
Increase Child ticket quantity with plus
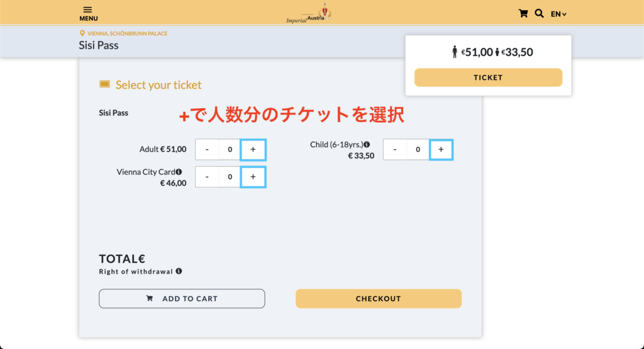point(441,150)
